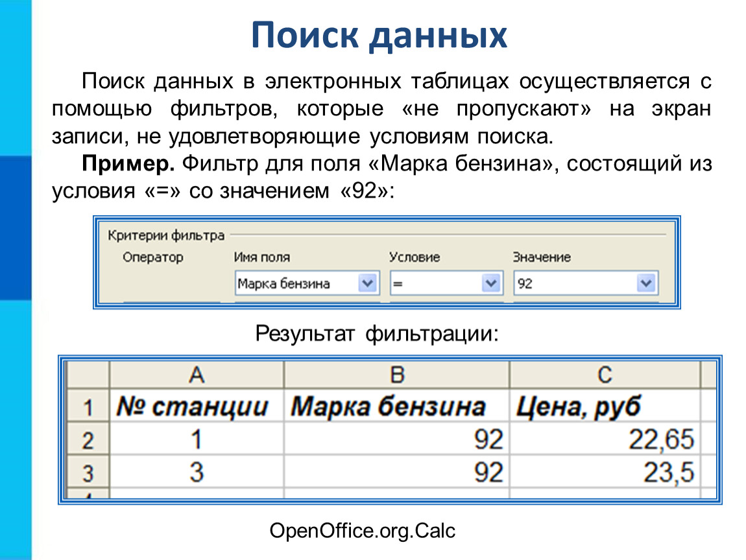Click cell B2 containing 92

point(396,439)
